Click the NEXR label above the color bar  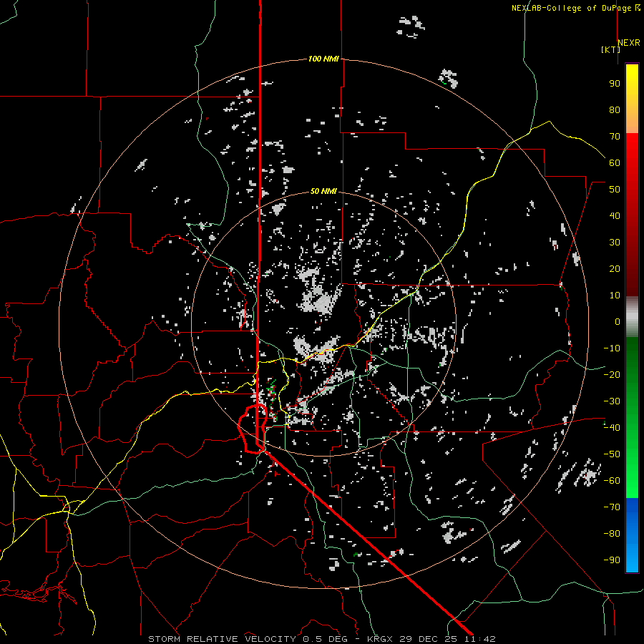coord(629,42)
